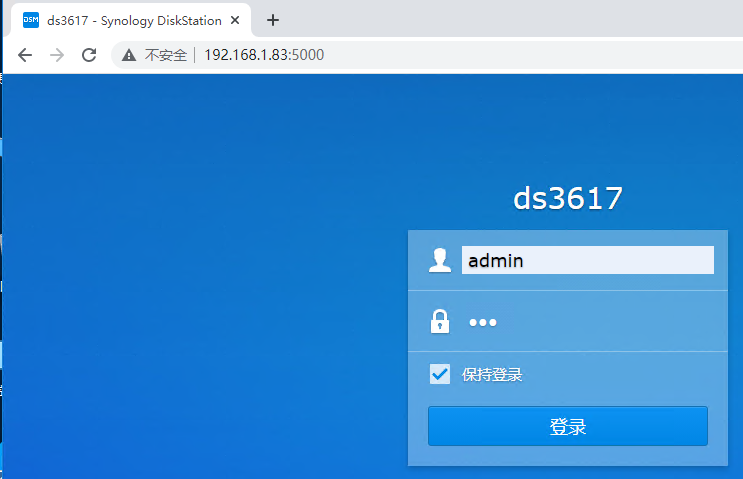Go back to the previous page
Image resolution: width=743 pixels, height=479 pixels.
[25, 55]
